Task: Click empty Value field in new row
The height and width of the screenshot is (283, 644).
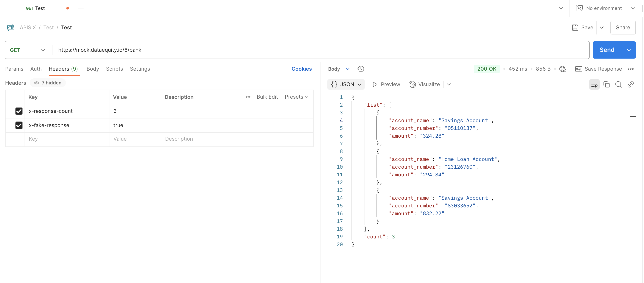Action: pos(135,139)
